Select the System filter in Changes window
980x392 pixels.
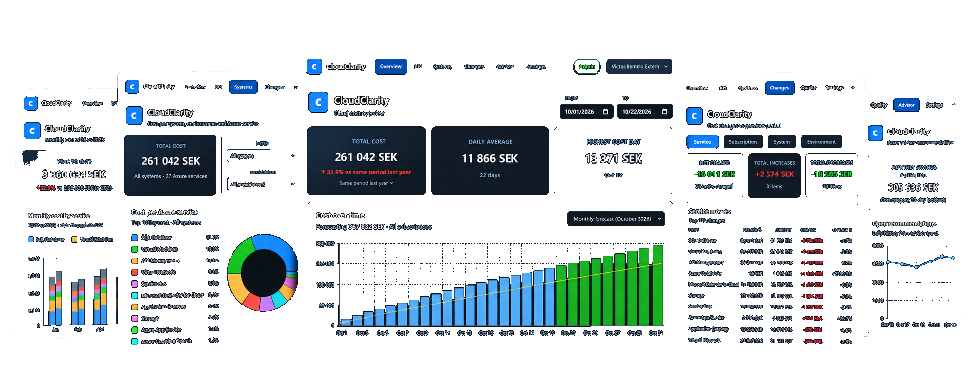(x=781, y=142)
